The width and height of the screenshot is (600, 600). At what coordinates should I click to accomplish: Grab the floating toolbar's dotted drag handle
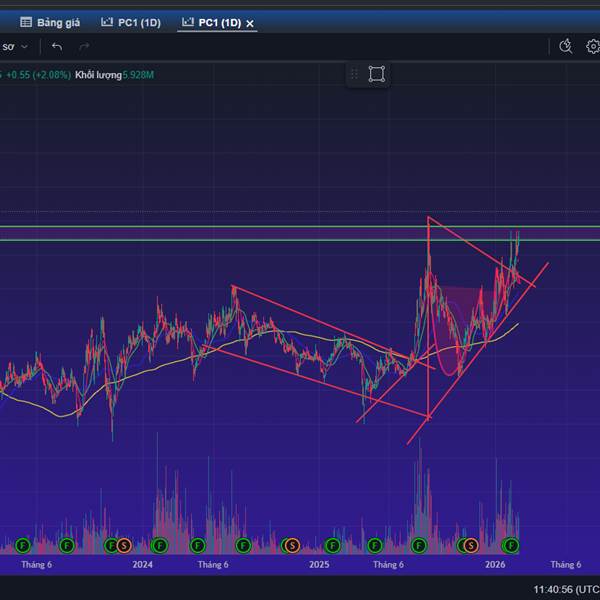354,74
